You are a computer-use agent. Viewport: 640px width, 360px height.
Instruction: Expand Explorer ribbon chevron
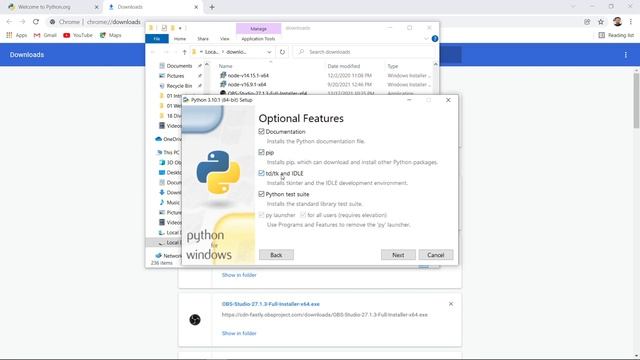pyautogui.click(x=426, y=38)
